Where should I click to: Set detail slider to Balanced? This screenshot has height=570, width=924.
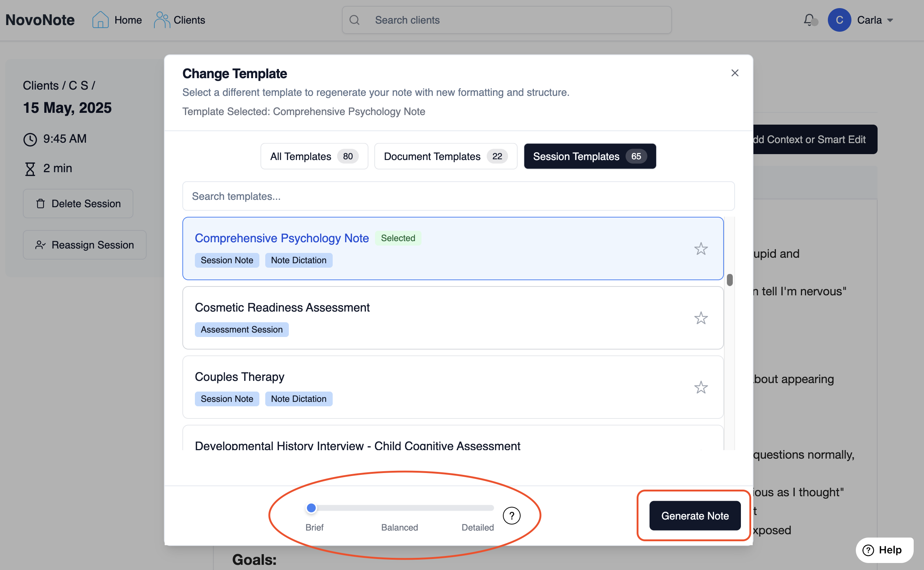point(400,508)
